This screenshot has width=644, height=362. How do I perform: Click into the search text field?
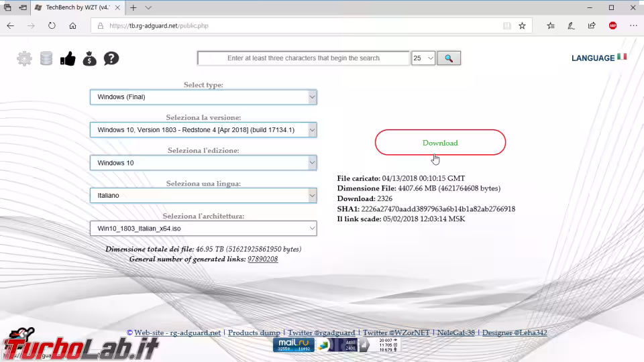303,58
